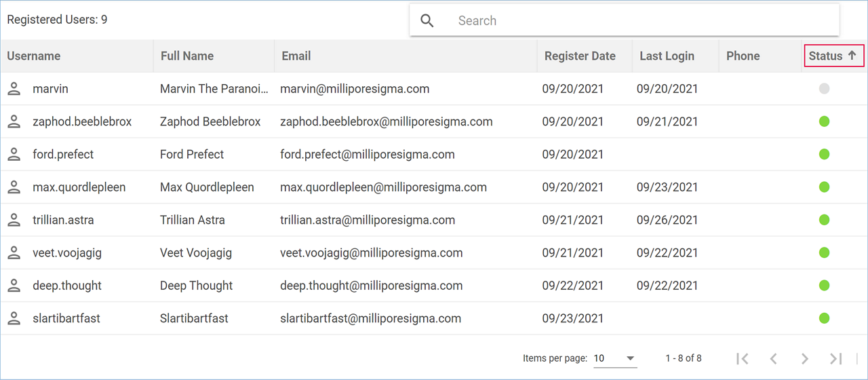Go to the next page
This screenshot has width=868, height=380.
point(804,358)
